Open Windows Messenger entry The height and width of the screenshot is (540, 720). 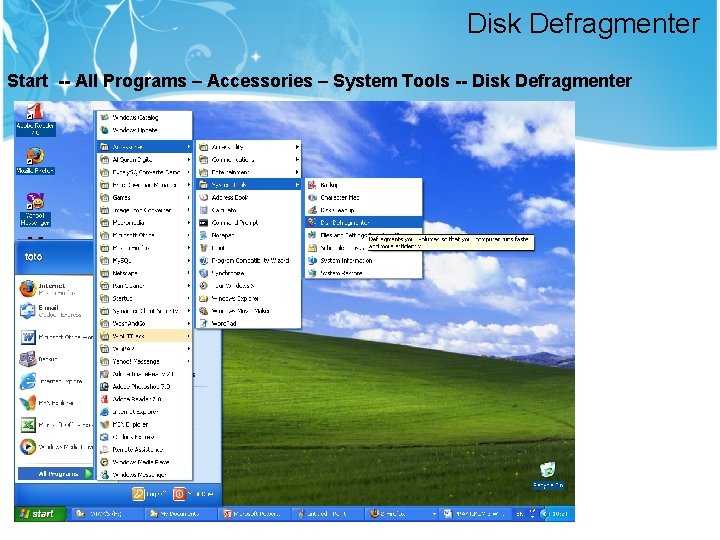click(x=145, y=475)
